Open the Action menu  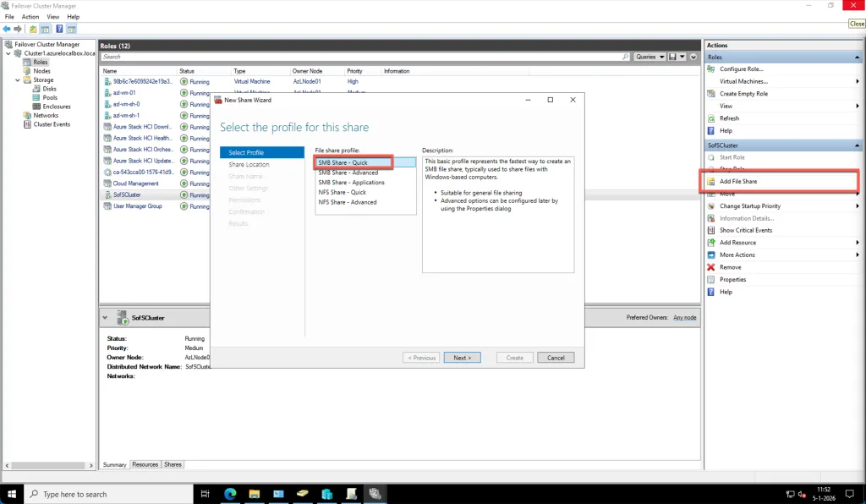(x=30, y=17)
